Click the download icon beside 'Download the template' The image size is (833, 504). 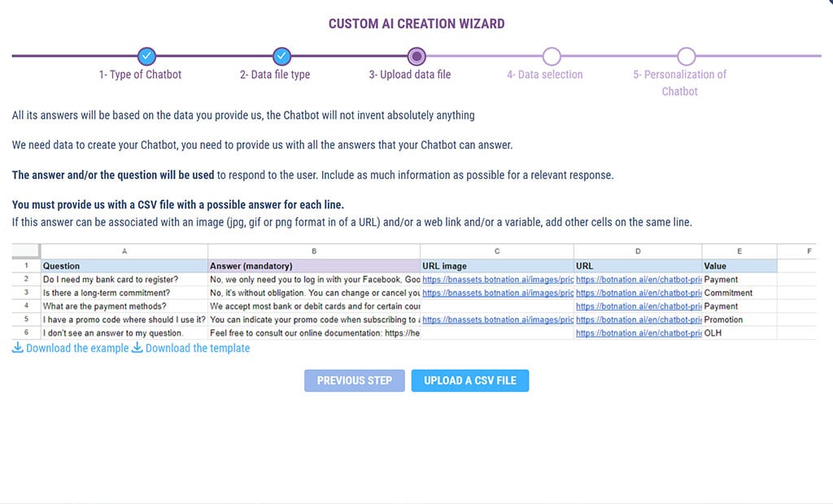(x=137, y=348)
